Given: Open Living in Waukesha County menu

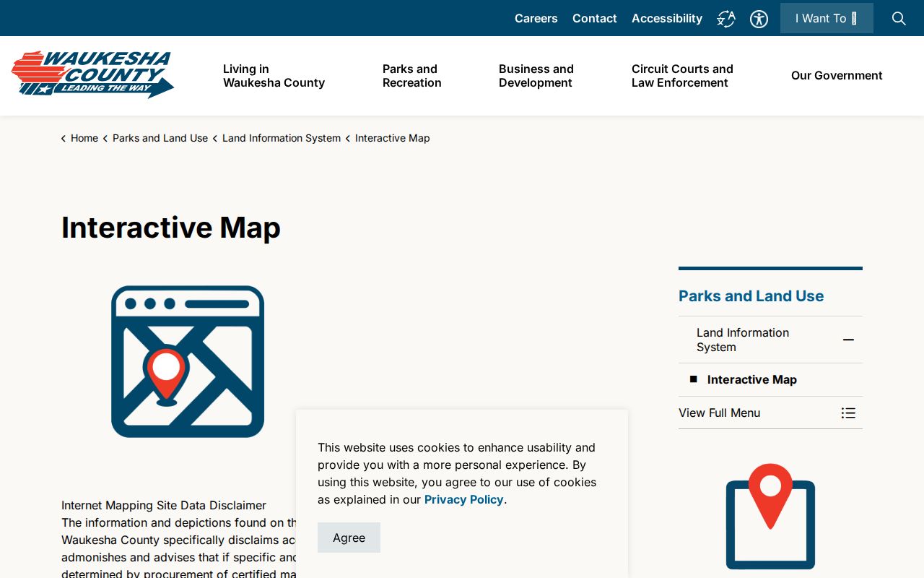Looking at the screenshot, I should tap(274, 76).
